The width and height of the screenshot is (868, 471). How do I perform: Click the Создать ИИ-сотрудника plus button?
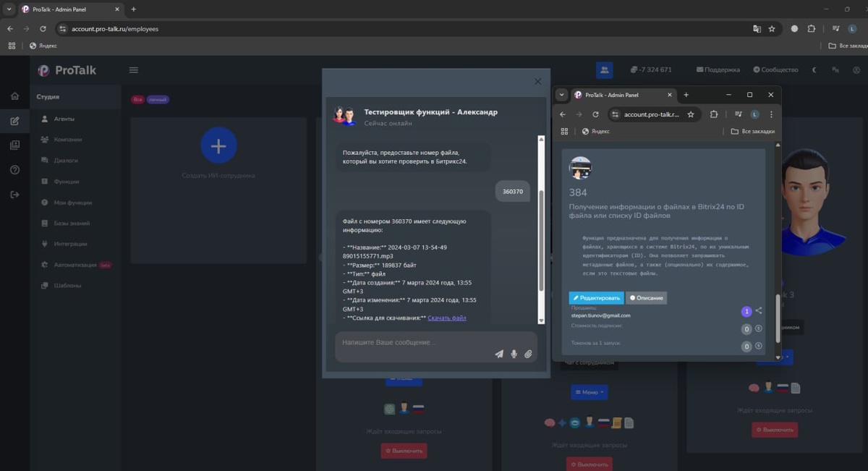tap(218, 145)
